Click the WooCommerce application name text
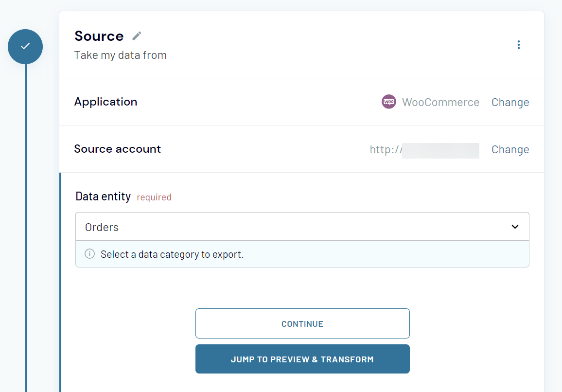 click(x=440, y=102)
